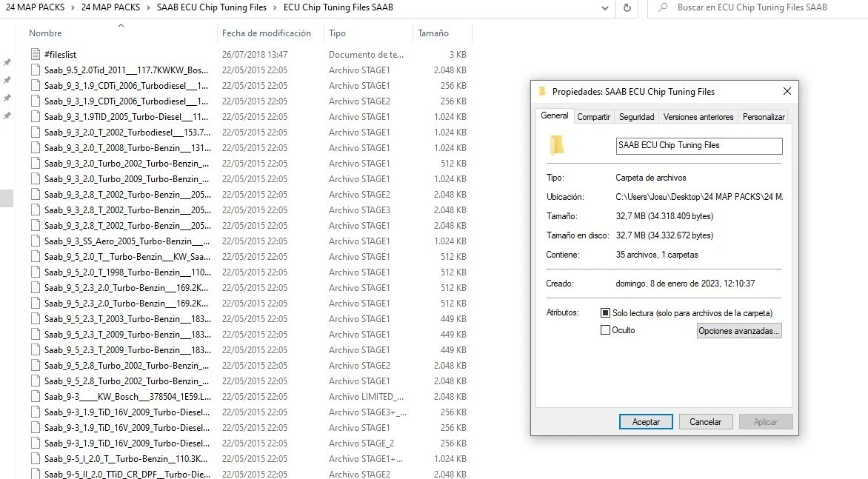Expand chevron just before SAAB ECU Chip Tuning Files breadcrumb
The image size is (868, 479).
pos(148,7)
